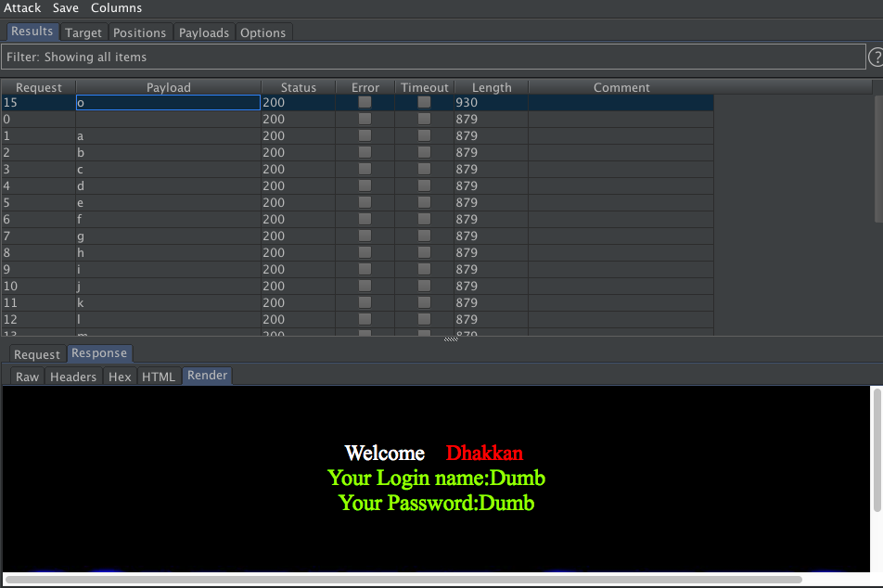The height and width of the screenshot is (588, 883).
Task: Select the row with payload g
Action: 358,236
